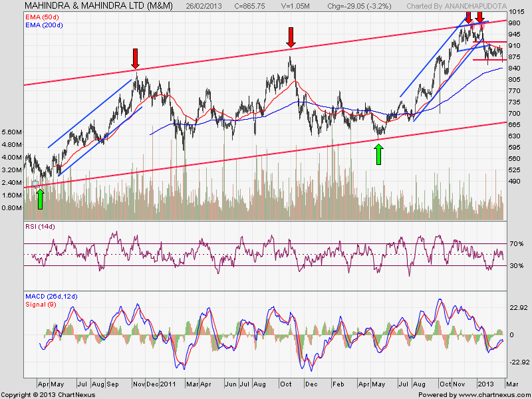This screenshot has height=399, width=532.
Task: Click the MACD 22.92 axis value
Action: click(x=519, y=308)
